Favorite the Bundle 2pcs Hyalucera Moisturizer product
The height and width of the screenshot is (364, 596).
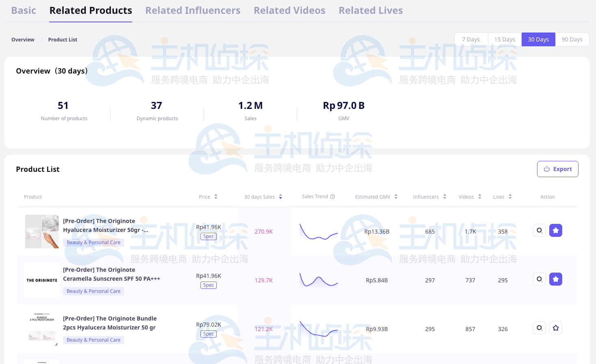555,328
